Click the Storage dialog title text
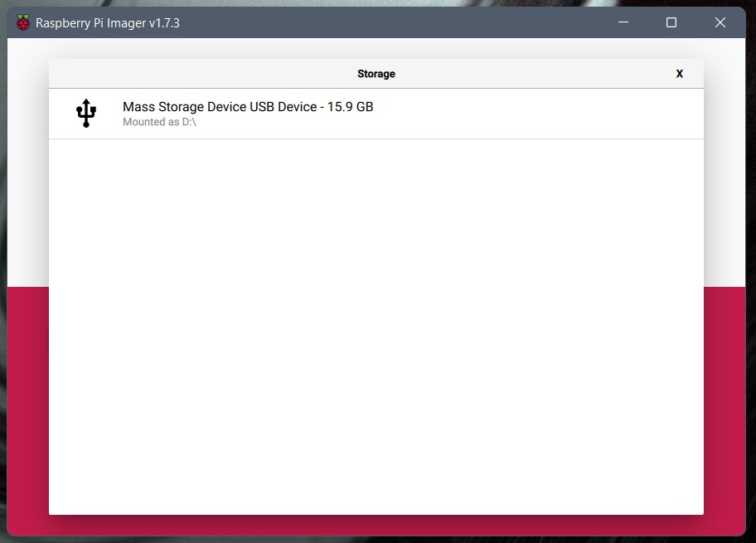Image resolution: width=756 pixels, height=543 pixels. pyautogui.click(x=376, y=74)
